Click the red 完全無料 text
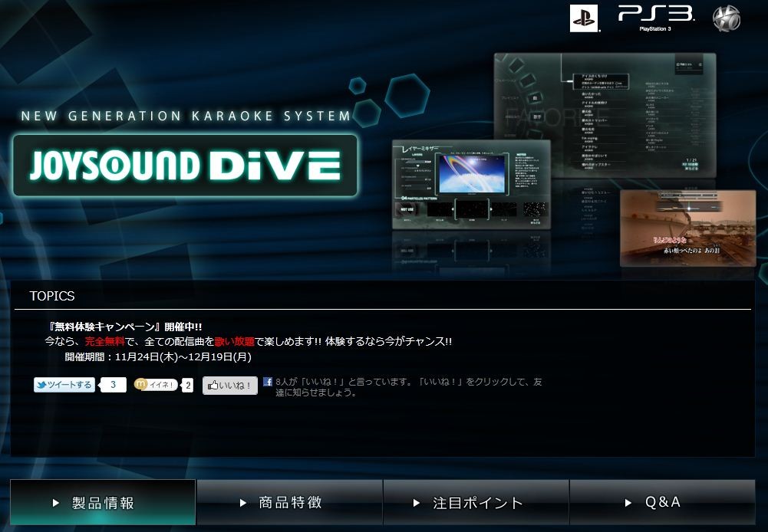This screenshot has width=768, height=532. click(x=105, y=341)
